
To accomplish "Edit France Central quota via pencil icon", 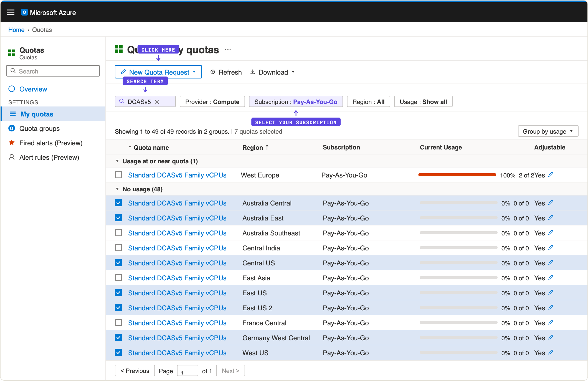I will [551, 322].
